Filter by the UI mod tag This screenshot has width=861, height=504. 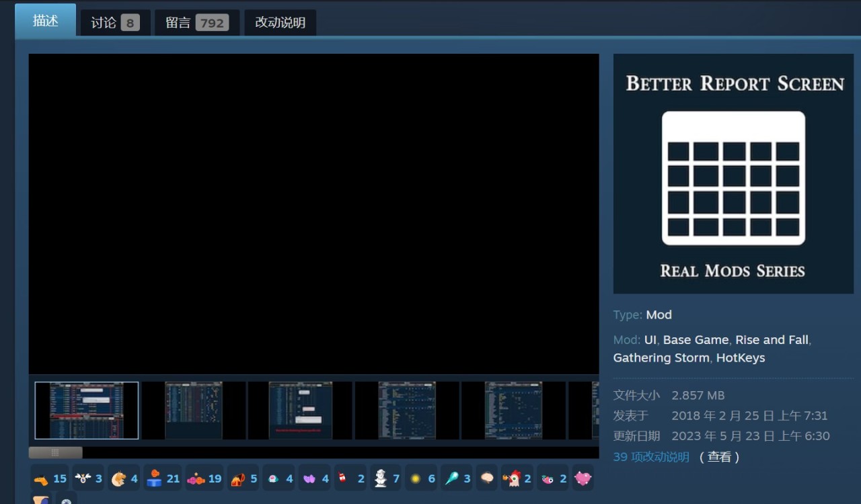(x=650, y=340)
